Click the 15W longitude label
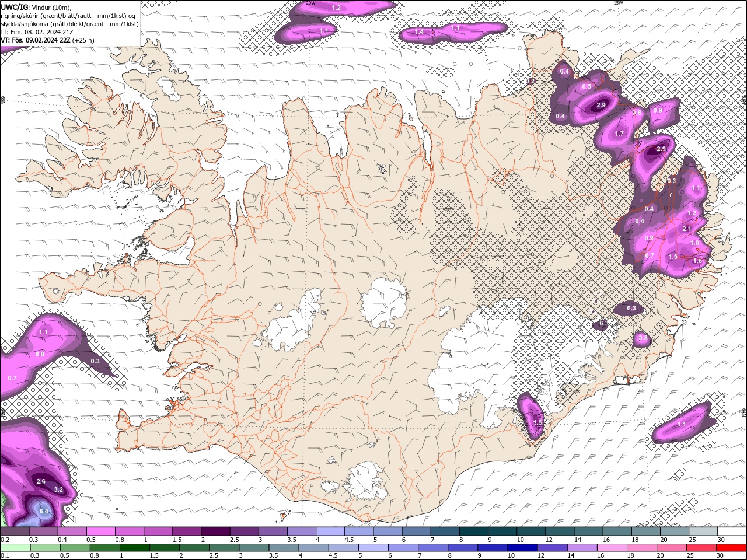 618,3
